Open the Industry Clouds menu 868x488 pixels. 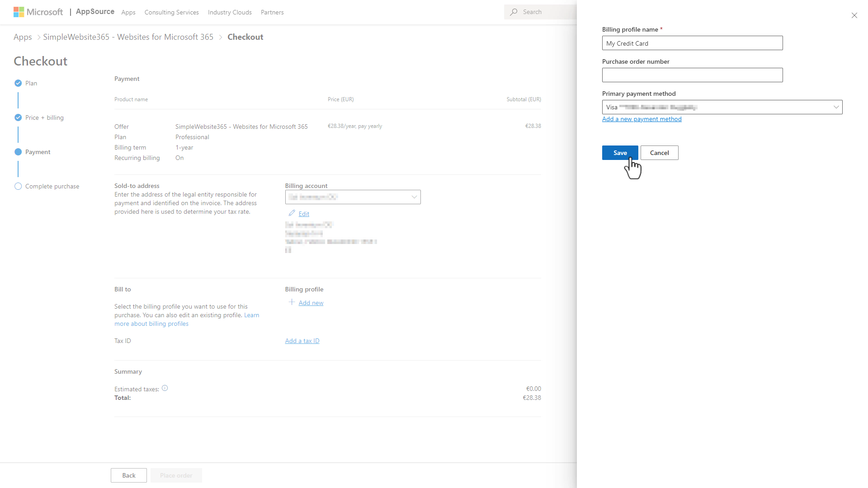coord(230,12)
